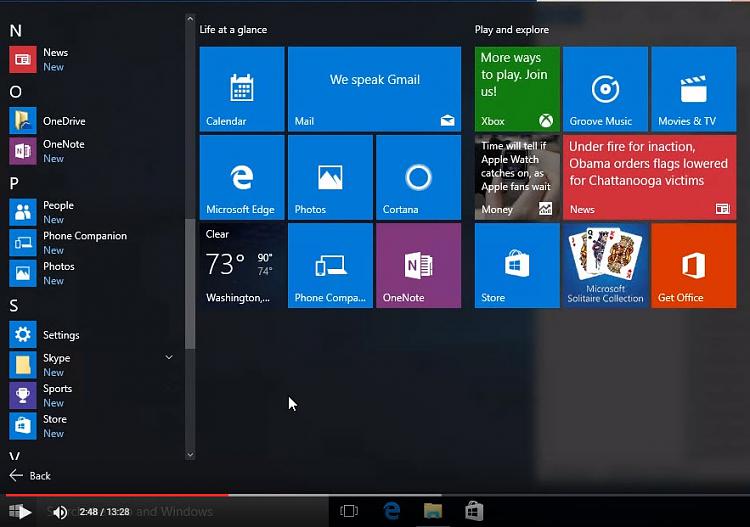Seek on the red video progress bar

click(117, 495)
